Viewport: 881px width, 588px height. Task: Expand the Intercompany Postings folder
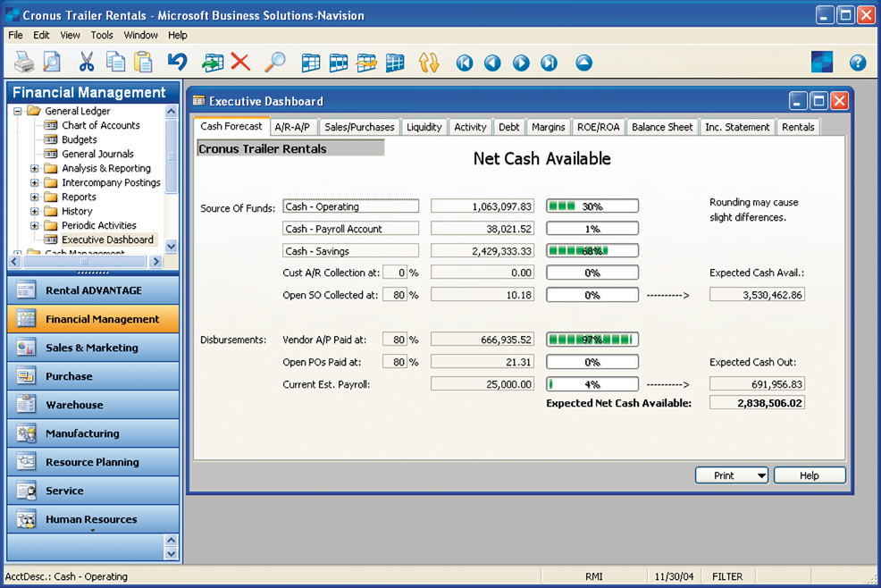click(34, 182)
